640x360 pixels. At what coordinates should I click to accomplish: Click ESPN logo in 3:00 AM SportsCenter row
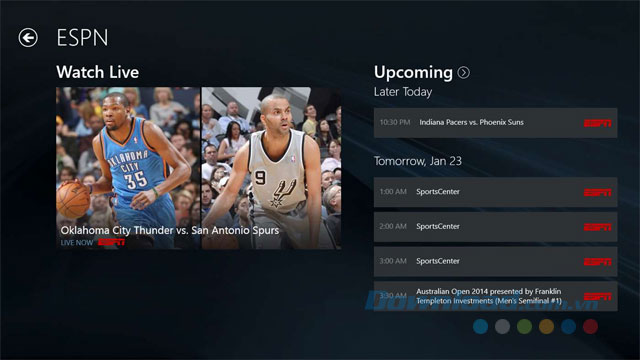coord(598,262)
